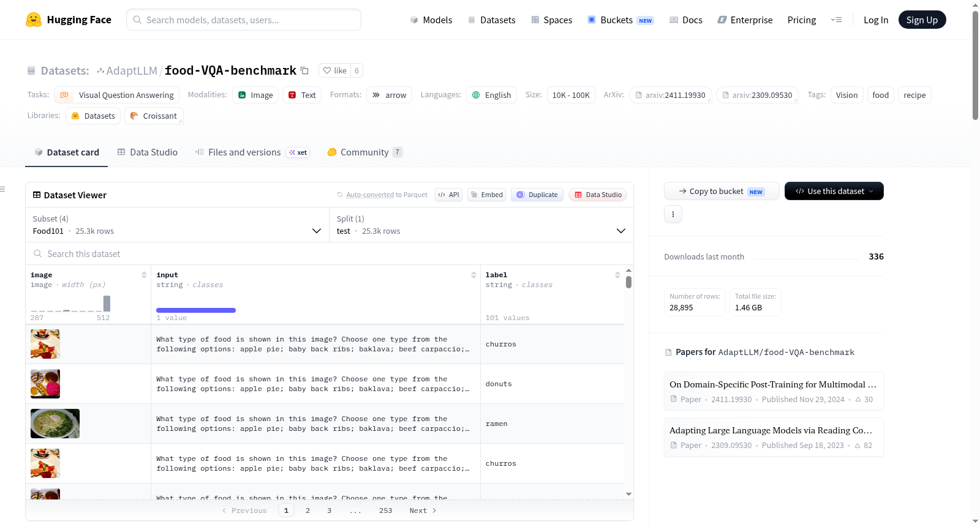
Task: Click the Hugging Face logo emoji
Action: 34,20
